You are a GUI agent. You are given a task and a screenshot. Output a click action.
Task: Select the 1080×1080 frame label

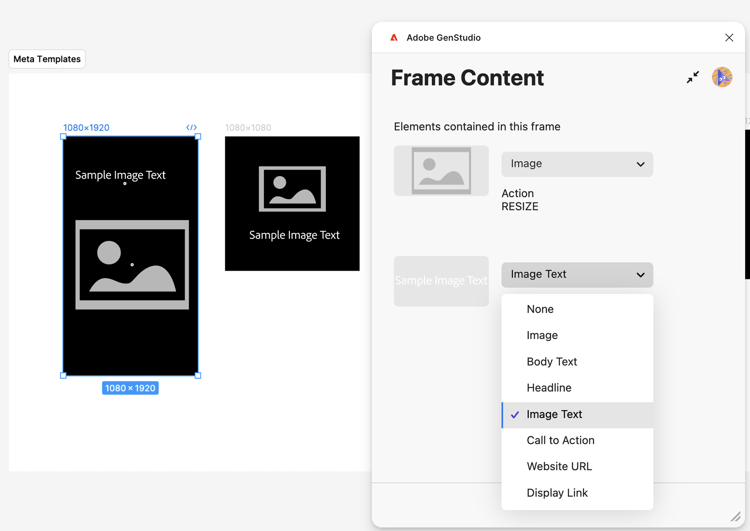(x=248, y=128)
